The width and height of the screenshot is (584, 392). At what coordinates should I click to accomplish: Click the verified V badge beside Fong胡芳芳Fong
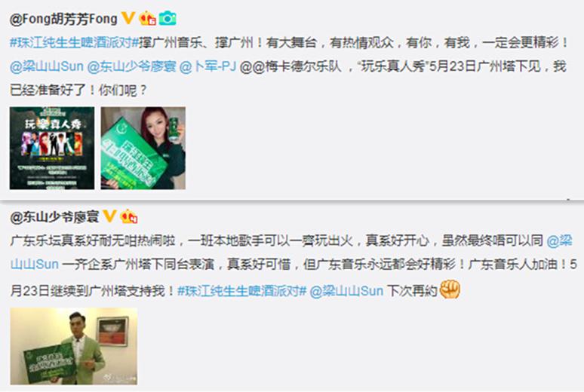[x=128, y=18]
